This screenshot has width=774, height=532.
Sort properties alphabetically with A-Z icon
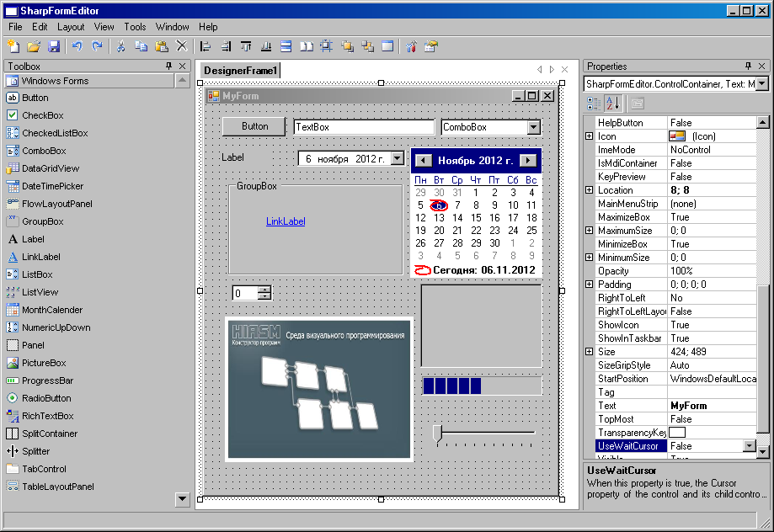[x=613, y=103]
